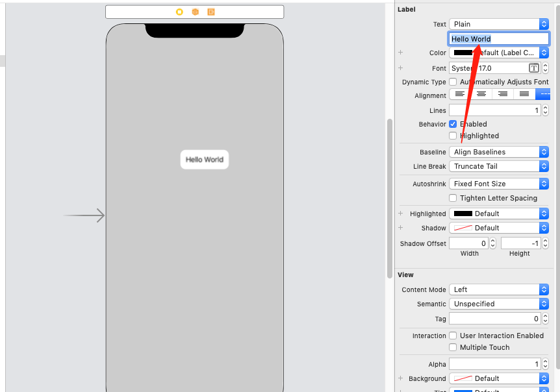Set label alignment to justified
Viewport: 560px width, 392px height.
point(524,94)
